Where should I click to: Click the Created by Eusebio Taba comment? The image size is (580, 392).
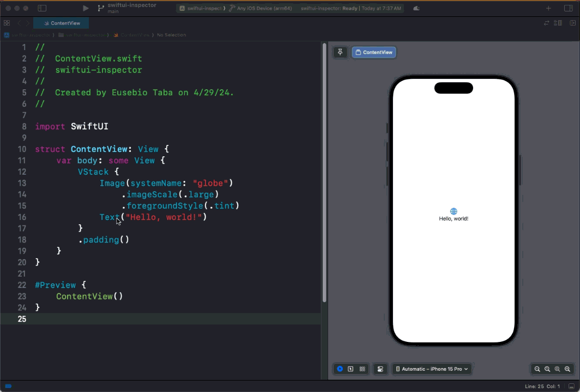click(135, 93)
